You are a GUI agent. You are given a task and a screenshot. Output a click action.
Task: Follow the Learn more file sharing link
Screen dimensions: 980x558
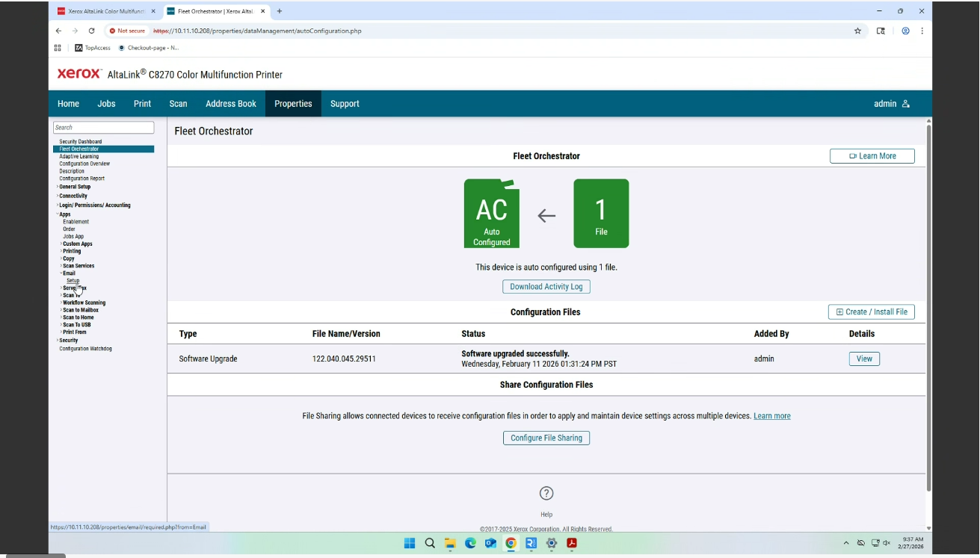771,415
